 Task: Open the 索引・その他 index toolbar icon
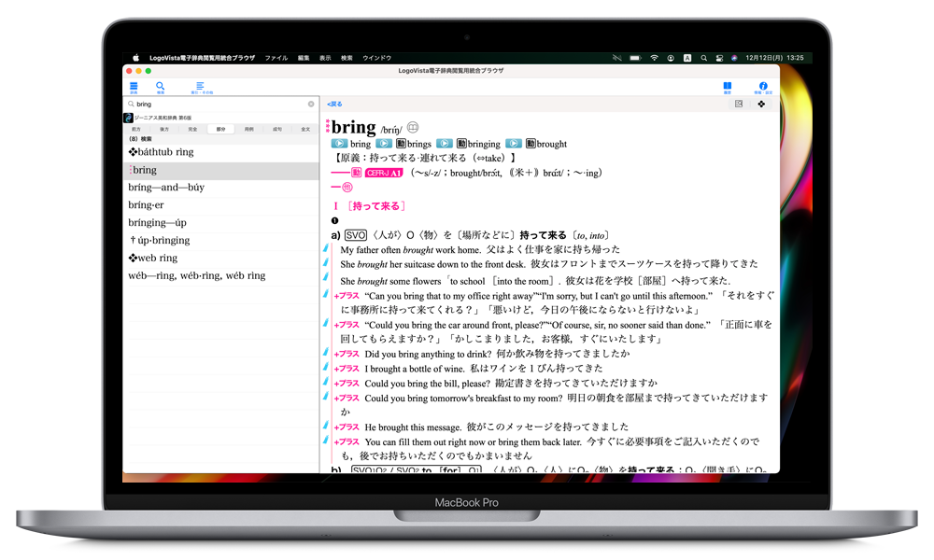(x=201, y=88)
